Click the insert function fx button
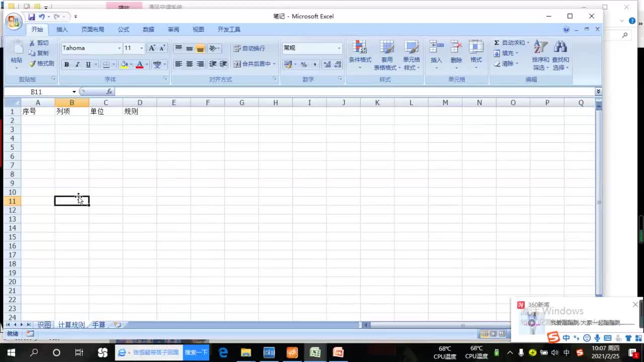Screen dimensions: 644x362 click(109, 92)
